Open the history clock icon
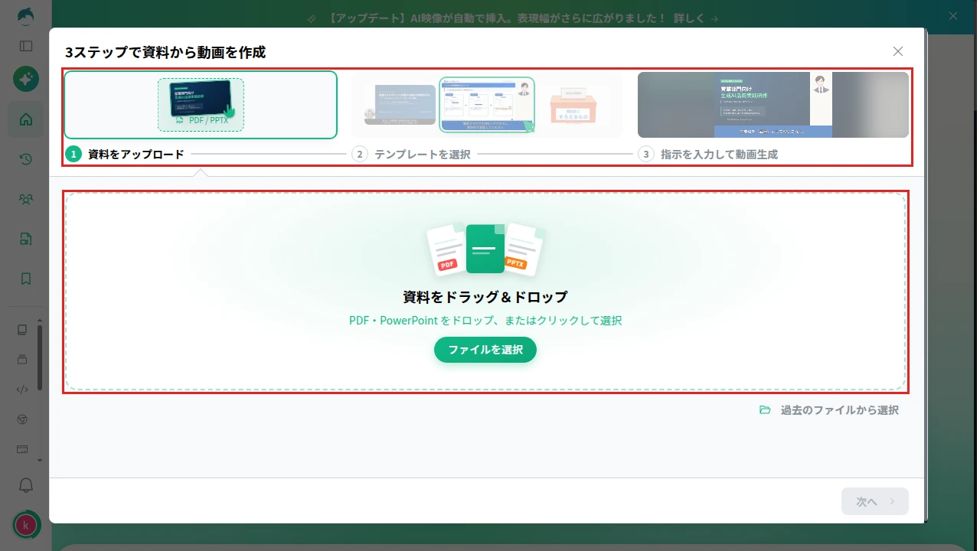The width and height of the screenshot is (980, 551). point(26,159)
